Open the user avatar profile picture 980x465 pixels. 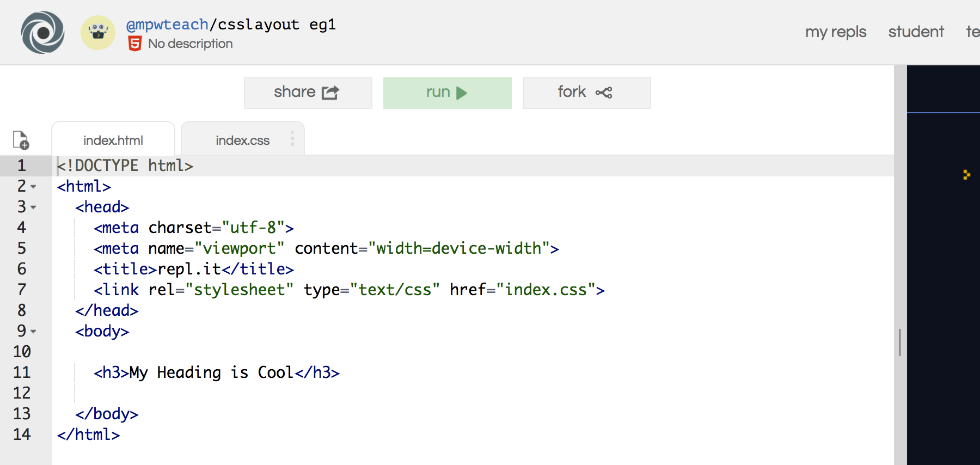[98, 33]
